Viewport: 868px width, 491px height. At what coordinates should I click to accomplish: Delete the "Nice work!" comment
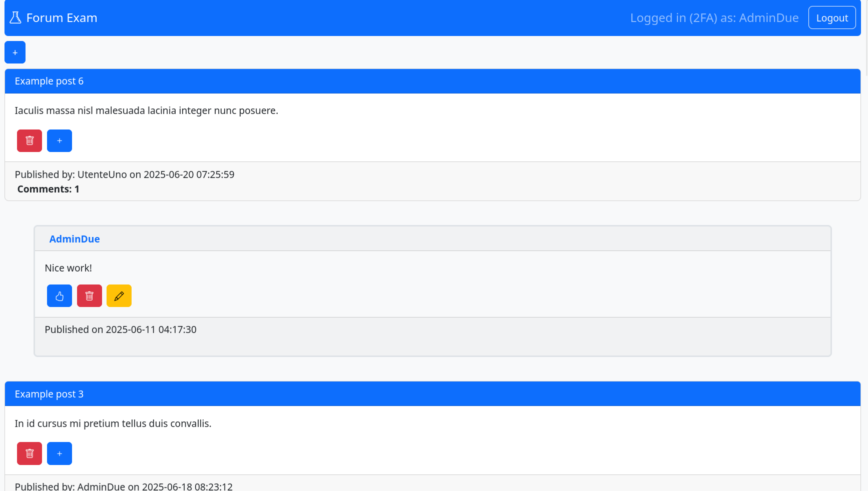click(89, 295)
